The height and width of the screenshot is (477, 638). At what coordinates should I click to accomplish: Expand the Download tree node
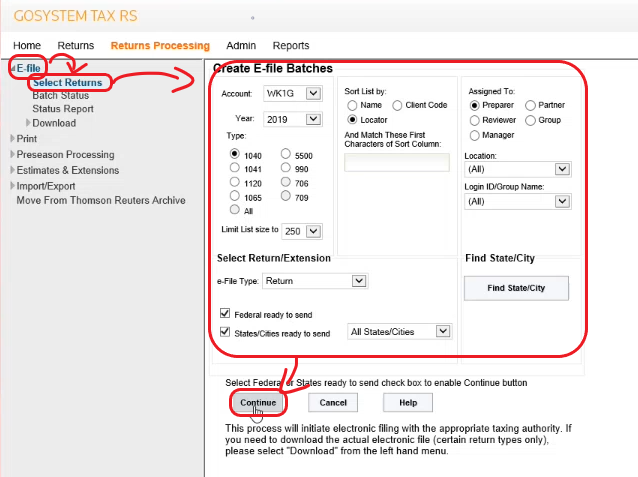[x=28, y=123]
